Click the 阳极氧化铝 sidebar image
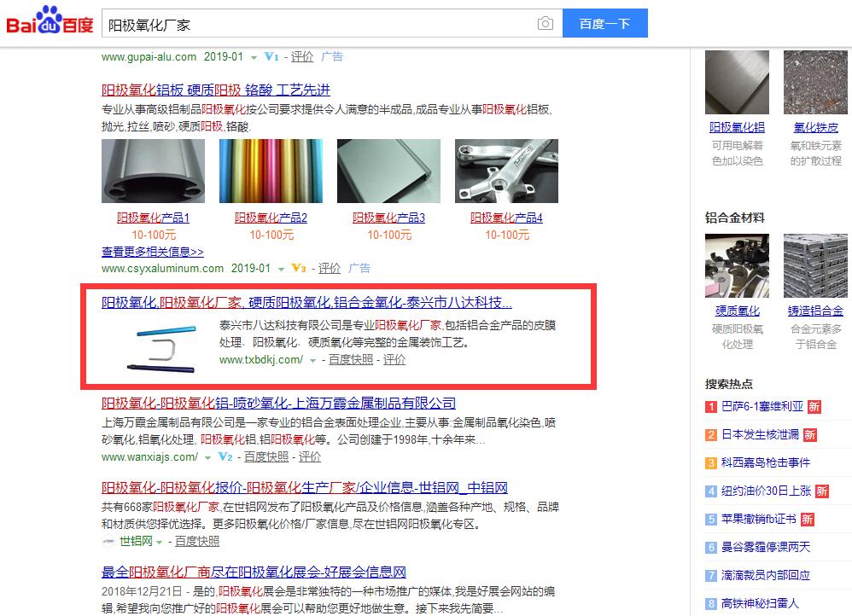Screen dimensions: 852x616 pos(737,82)
